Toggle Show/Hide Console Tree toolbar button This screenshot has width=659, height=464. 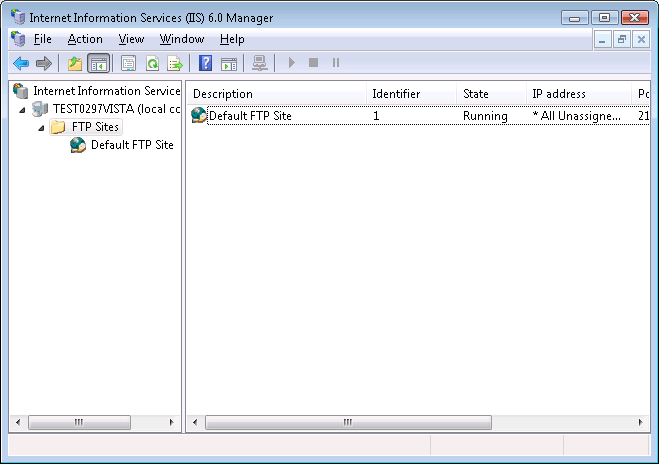pos(99,64)
